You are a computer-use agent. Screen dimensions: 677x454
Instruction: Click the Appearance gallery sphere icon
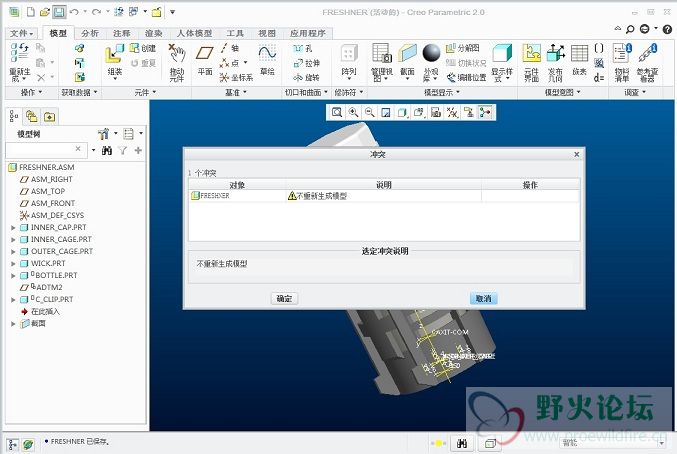[x=431, y=53]
